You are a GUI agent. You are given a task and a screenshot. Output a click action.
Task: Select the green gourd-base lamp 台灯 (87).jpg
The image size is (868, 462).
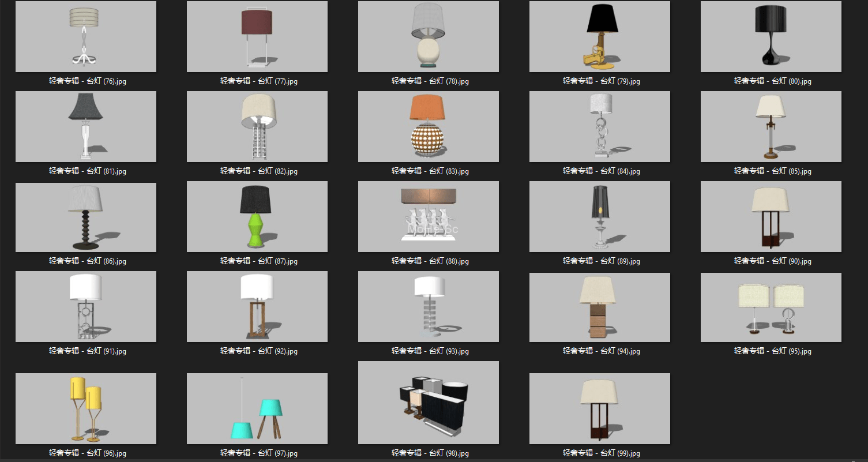(x=257, y=216)
